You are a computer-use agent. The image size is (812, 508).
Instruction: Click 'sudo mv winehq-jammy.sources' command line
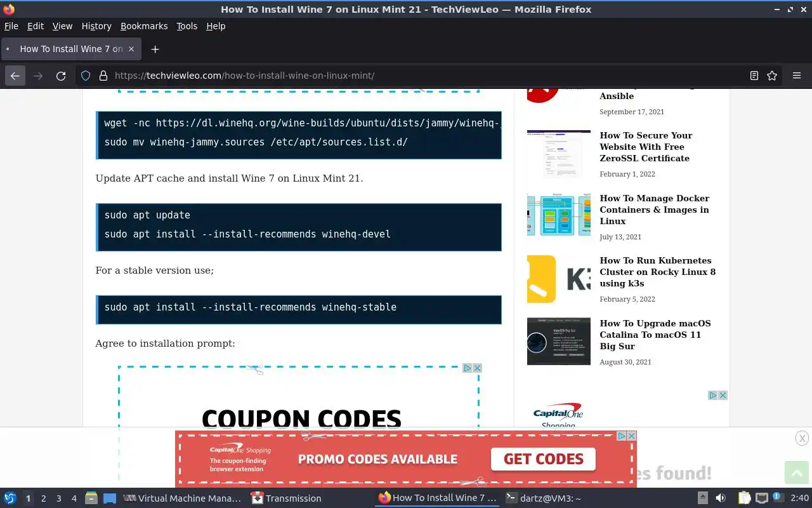256,142
